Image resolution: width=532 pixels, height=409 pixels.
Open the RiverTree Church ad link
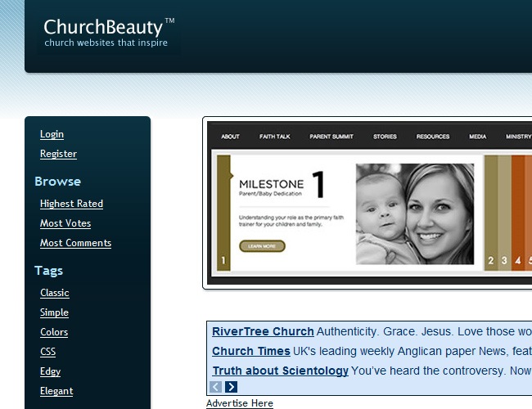coord(263,331)
